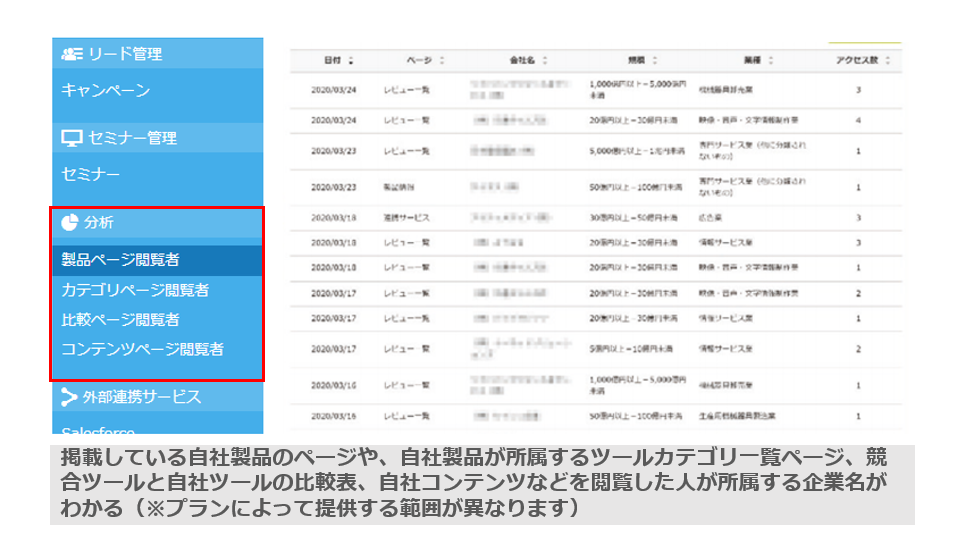Open セミナー in the sidebar
The width and height of the screenshot is (958, 548).
click(x=90, y=175)
